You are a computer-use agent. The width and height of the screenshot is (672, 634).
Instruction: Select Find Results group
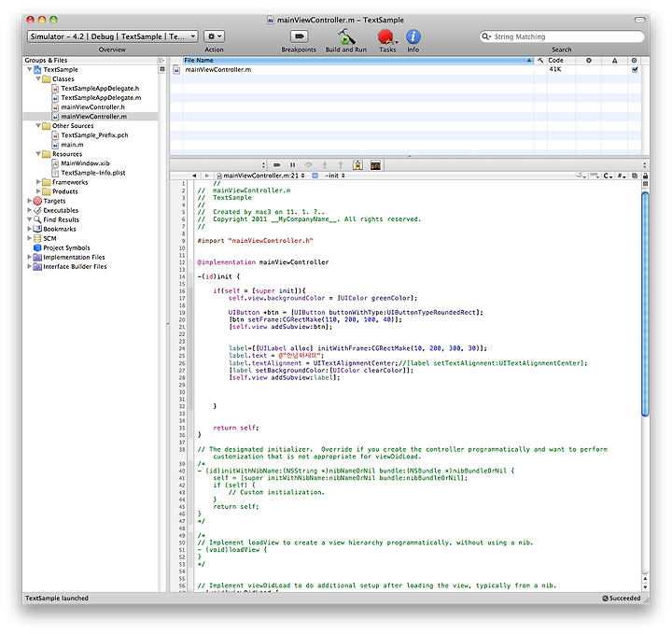tap(61, 219)
